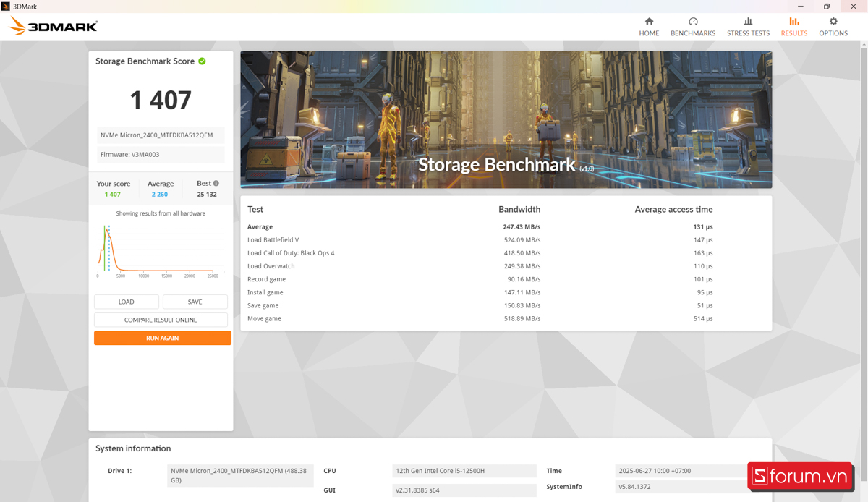Click the SAVE button

(195, 302)
